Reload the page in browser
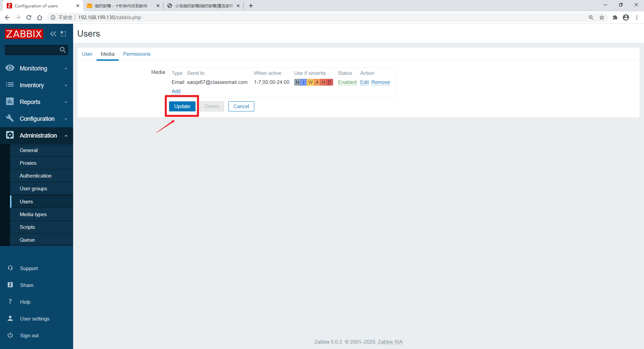644x349 pixels. click(29, 17)
